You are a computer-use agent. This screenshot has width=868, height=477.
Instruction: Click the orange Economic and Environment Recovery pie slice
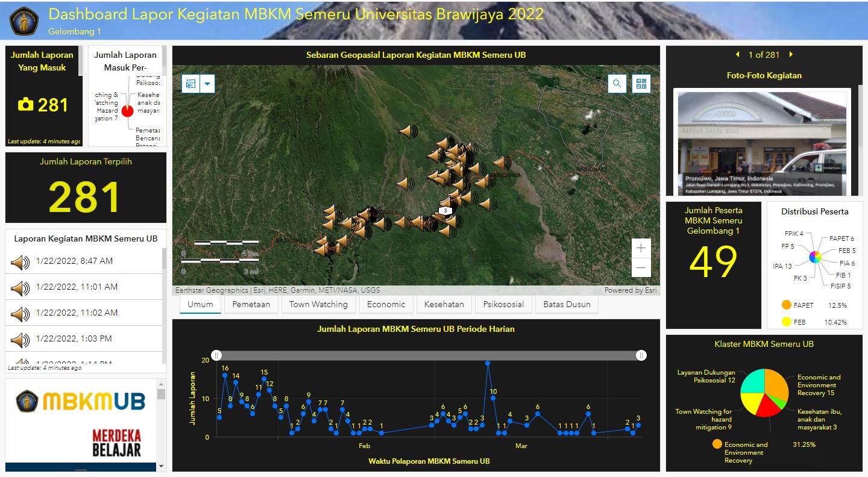tap(777, 384)
